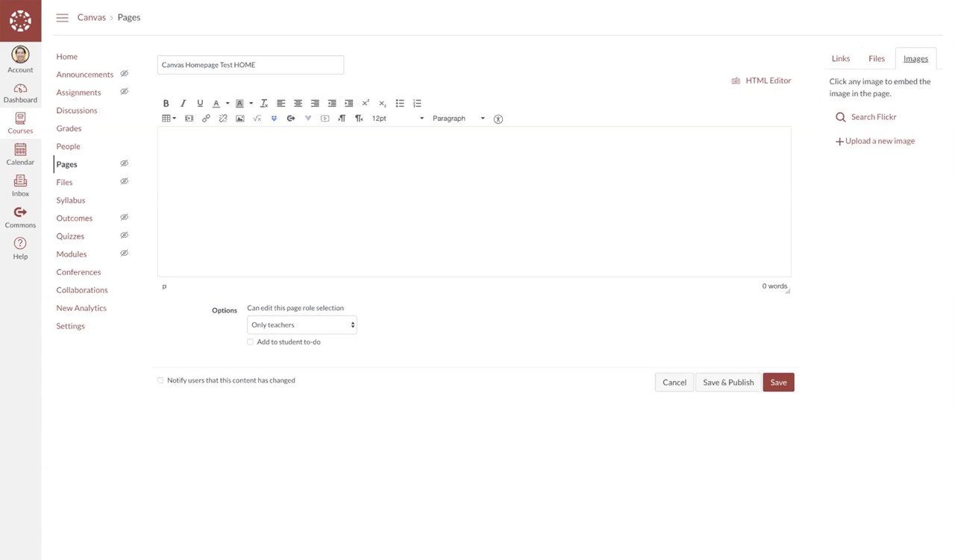Insert a math equation
Image resolution: width=955 pixels, height=560 pixels.
[x=257, y=119]
